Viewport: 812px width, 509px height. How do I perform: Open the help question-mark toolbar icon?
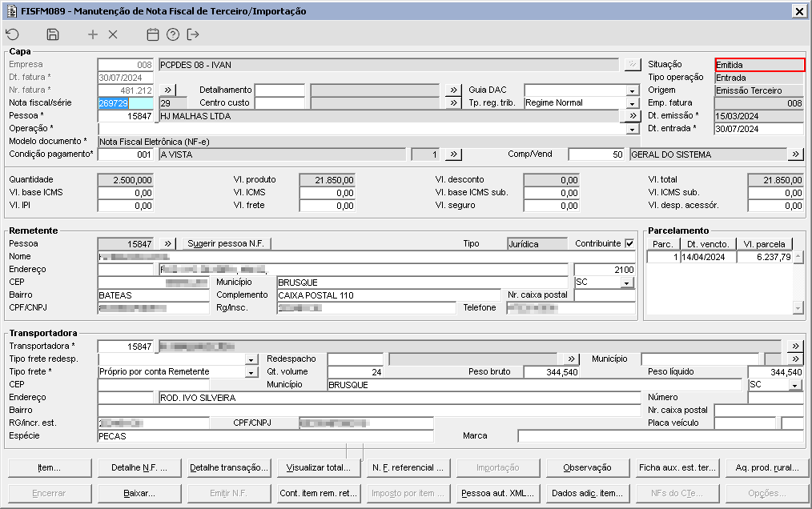coord(173,34)
